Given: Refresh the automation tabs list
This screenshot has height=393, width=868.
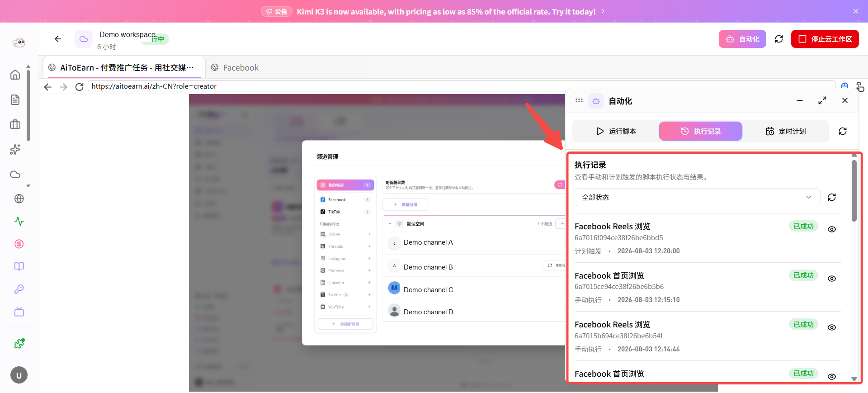Looking at the screenshot, I should (843, 131).
